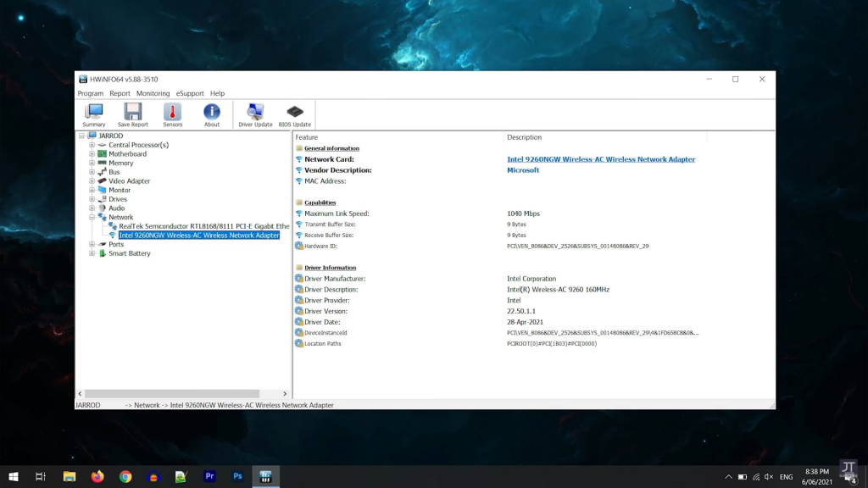Select Intel 9260NGW adapter in the tree

point(198,236)
